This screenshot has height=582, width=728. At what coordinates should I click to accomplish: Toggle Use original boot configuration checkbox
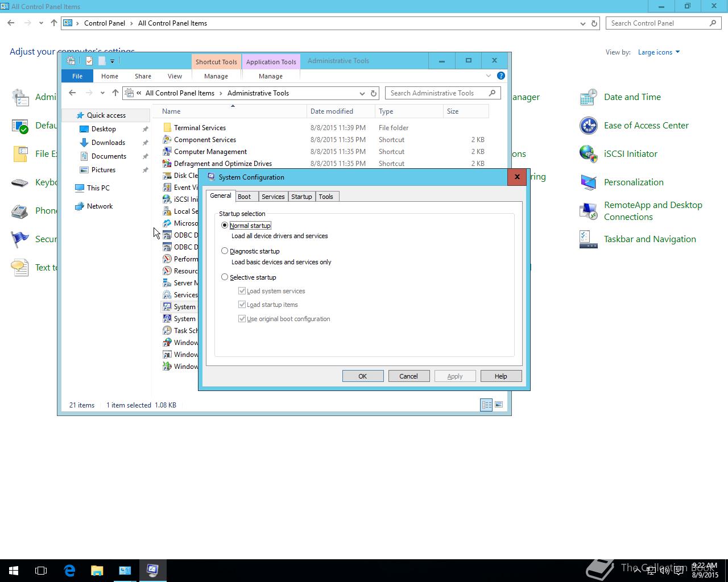pos(242,319)
